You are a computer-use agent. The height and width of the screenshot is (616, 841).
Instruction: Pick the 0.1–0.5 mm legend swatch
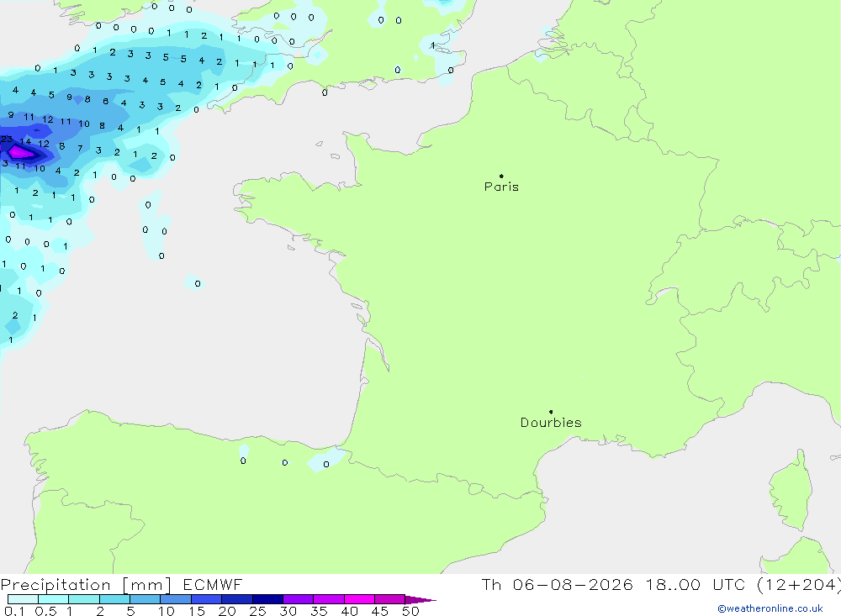pos(23,599)
